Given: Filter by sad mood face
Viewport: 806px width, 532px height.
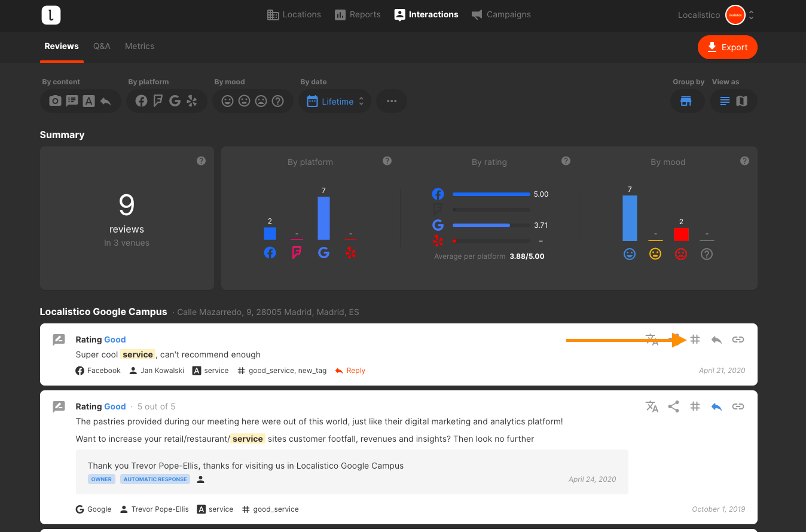Looking at the screenshot, I should 261,101.
